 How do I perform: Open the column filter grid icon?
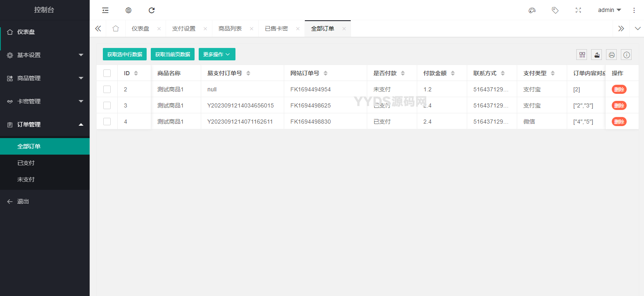(x=582, y=55)
